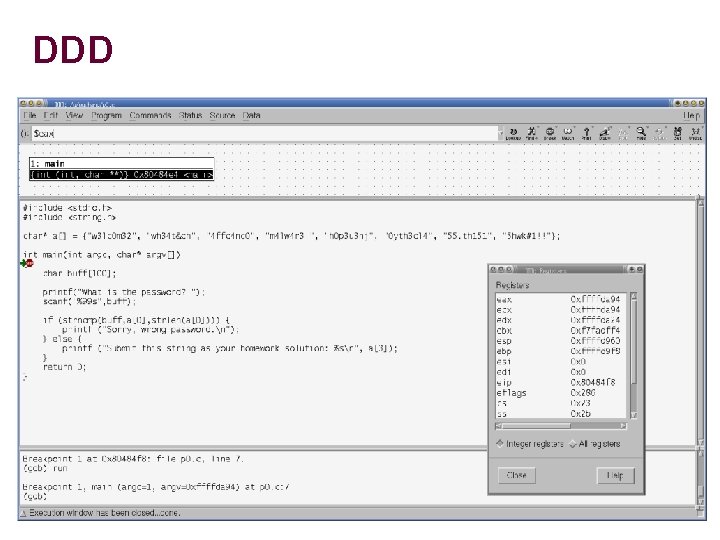Click the Registers list vertical scrollbar
Image resolution: width=720 pixels, height=540 pixels.
tap(634, 356)
